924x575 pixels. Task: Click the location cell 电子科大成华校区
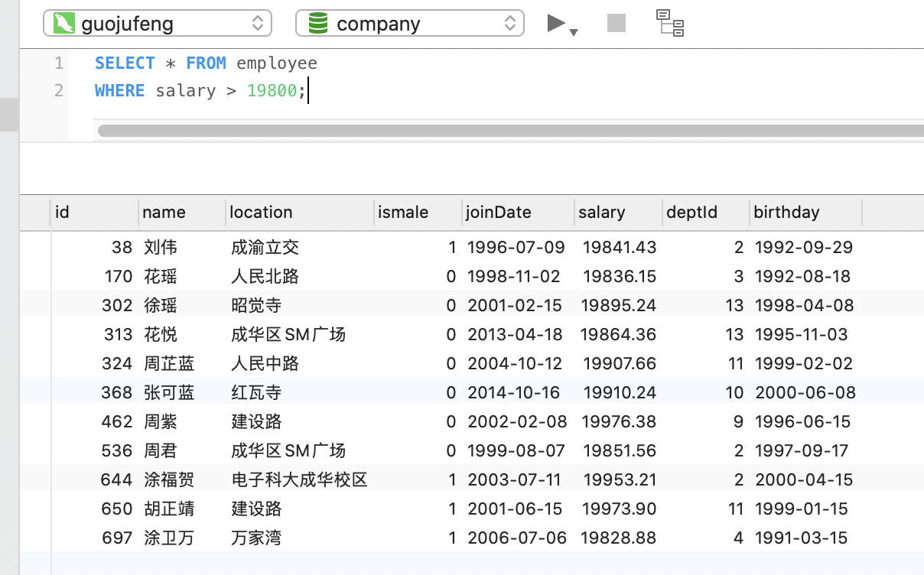(x=299, y=480)
